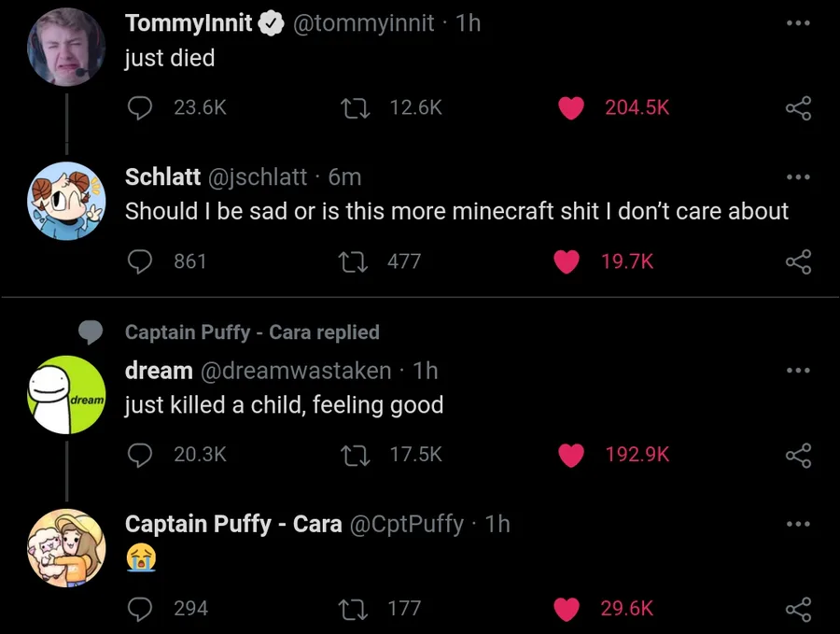Retweet Schlatt's minecraft tweet
Viewport: 840px width, 634px height.
point(355,262)
